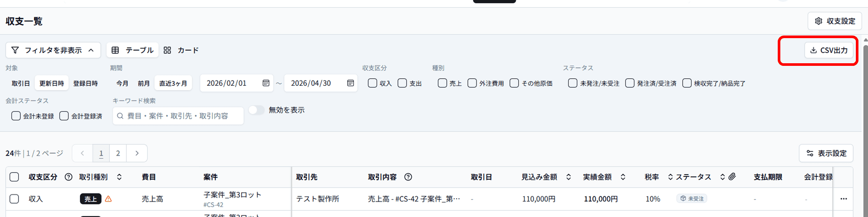Enable the 外注費用 type checkbox

click(472, 83)
